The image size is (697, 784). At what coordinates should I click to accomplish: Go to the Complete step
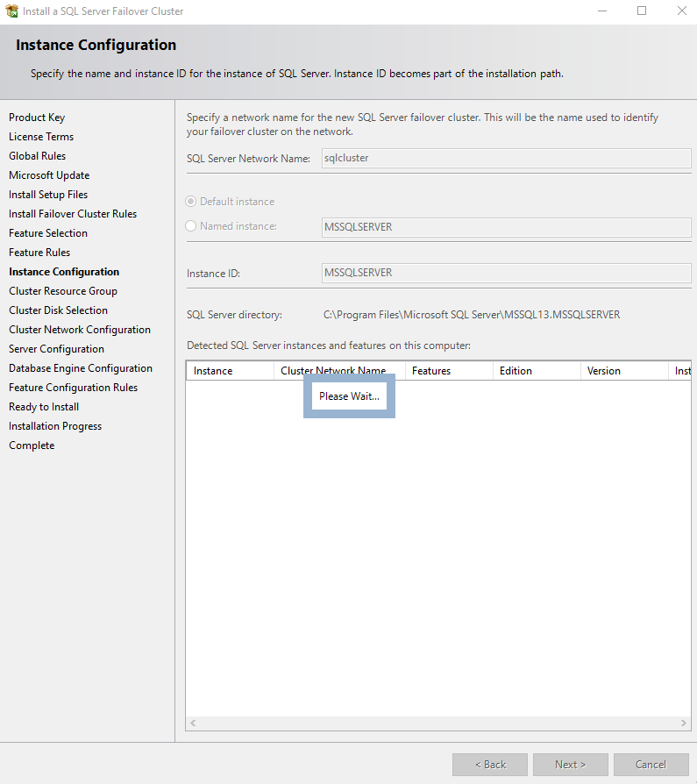pyautogui.click(x=32, y=445)
